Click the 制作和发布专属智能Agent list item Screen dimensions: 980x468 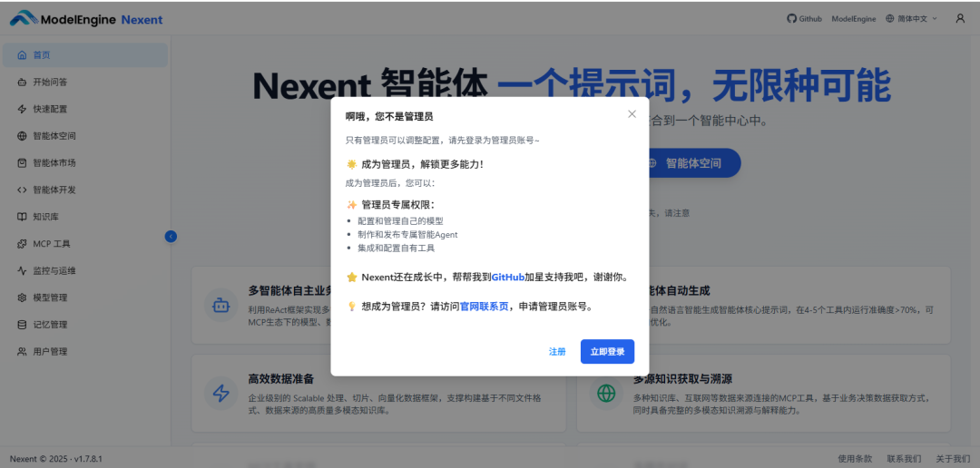407,234
